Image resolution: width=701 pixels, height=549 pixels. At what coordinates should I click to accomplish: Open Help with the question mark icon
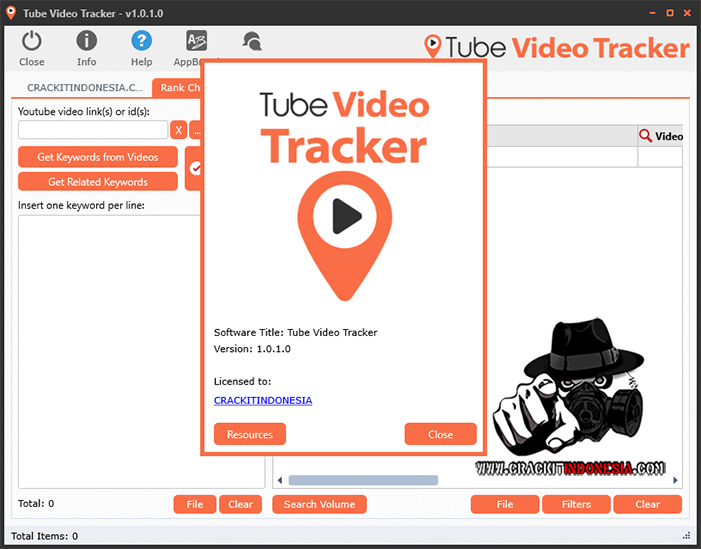(142, 47)
